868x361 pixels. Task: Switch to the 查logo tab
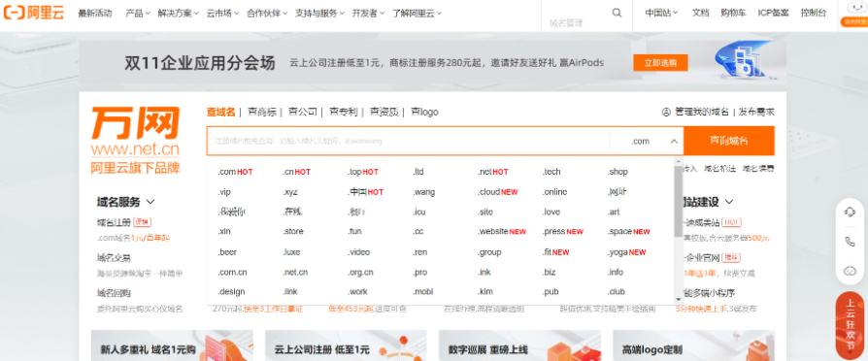click(424, 112)
